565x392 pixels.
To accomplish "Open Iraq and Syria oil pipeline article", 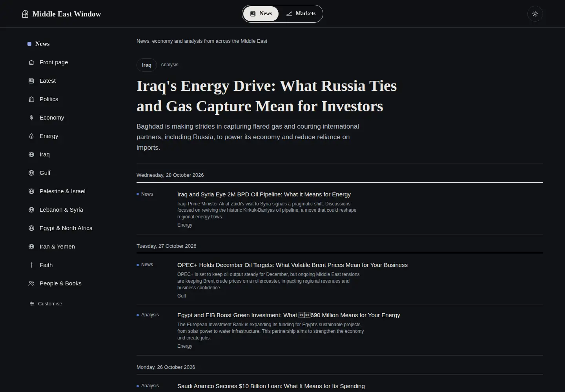I will [264, 194].
